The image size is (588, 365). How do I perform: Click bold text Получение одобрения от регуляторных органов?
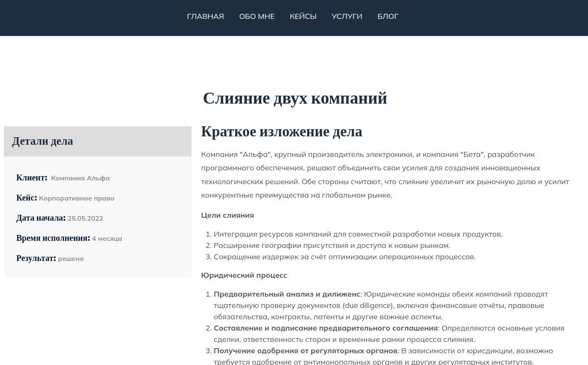click(x=306, y=351)
